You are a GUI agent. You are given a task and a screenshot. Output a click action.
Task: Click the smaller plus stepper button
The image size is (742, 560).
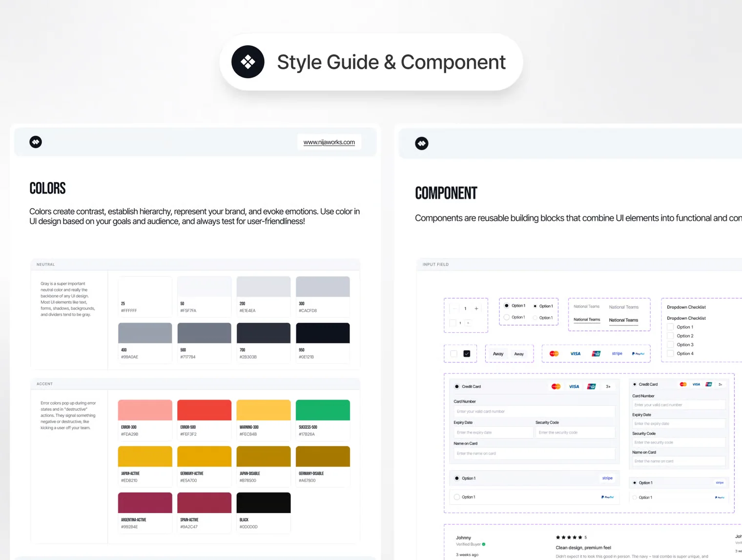pos(468,323)
